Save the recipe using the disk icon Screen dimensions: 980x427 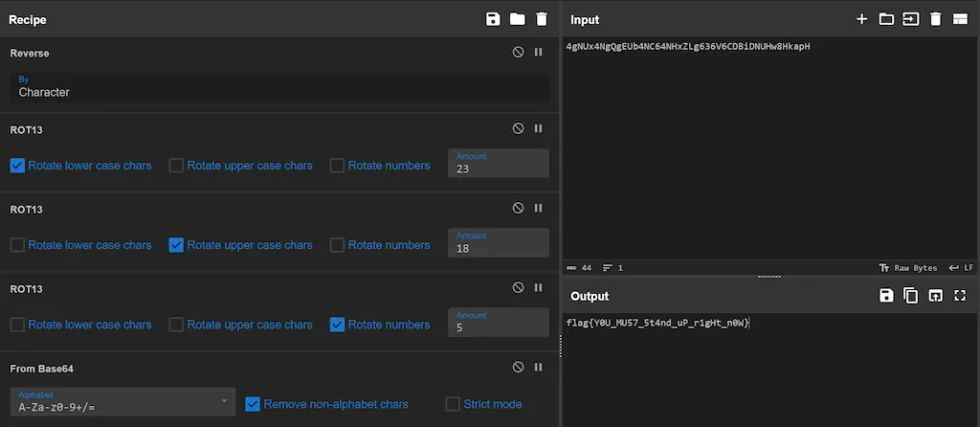click(x=493, y=19)
